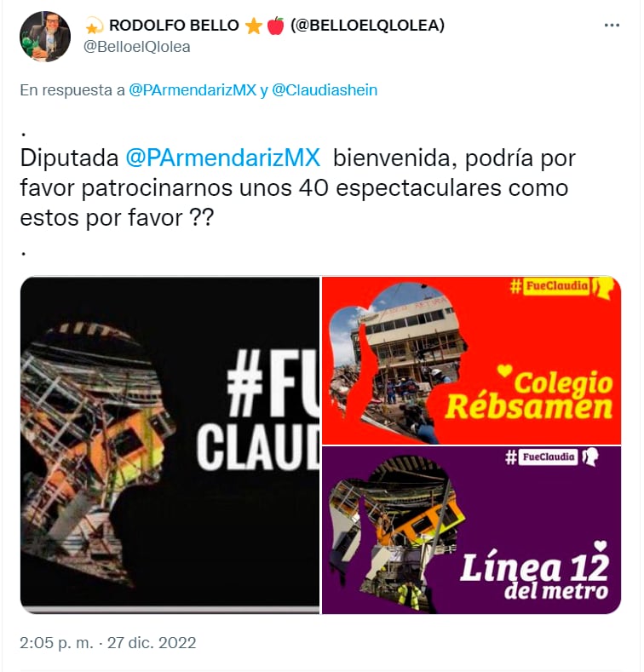Viewport: 644px width, 672px height.
Task: Click the silhouette head in the red image
Action: pos(399,362)
